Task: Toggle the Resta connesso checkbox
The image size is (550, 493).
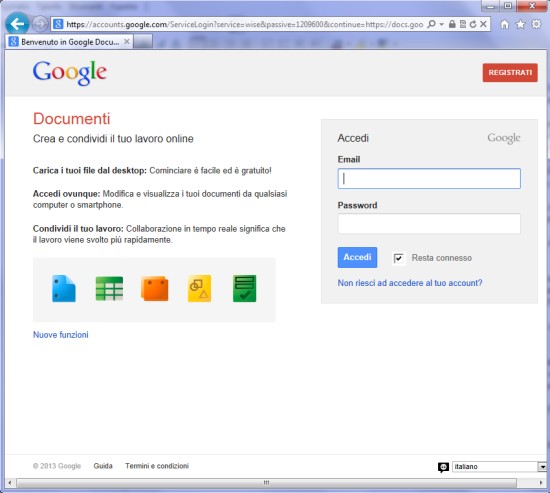Action: pyautogui.click(x=398, y=258)
